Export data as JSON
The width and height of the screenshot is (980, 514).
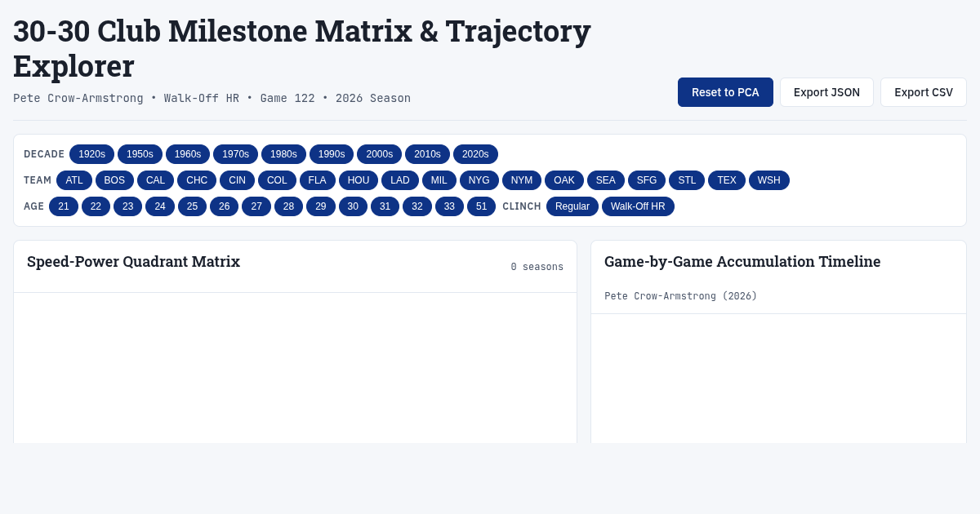coord(826,92)
